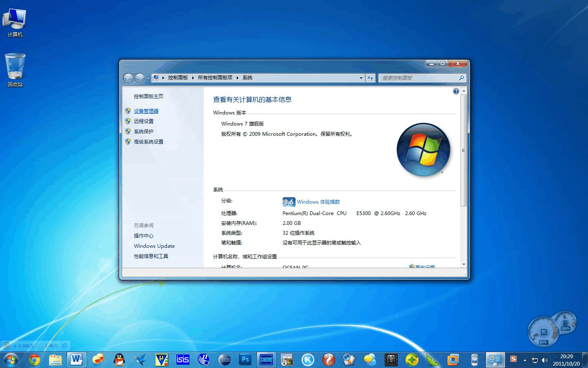
Task: Open the weather cloud taskbar icon
Action: (x=370, y=360)
